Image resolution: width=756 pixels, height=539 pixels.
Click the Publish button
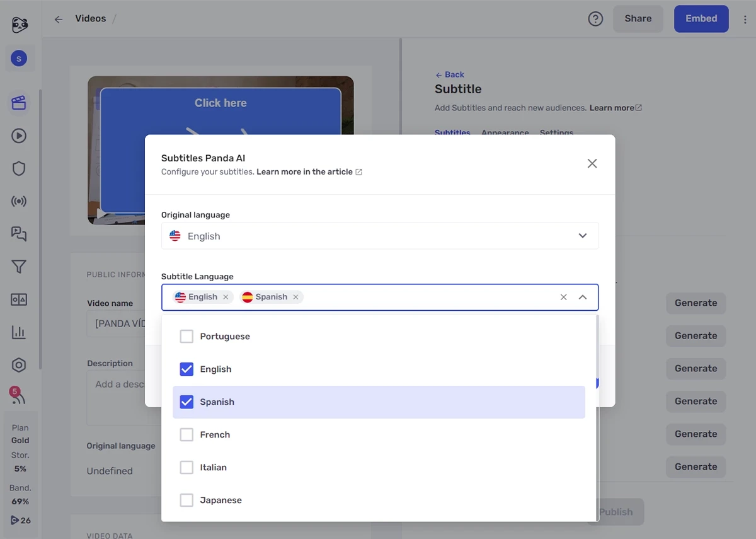(x=616, y=512)
